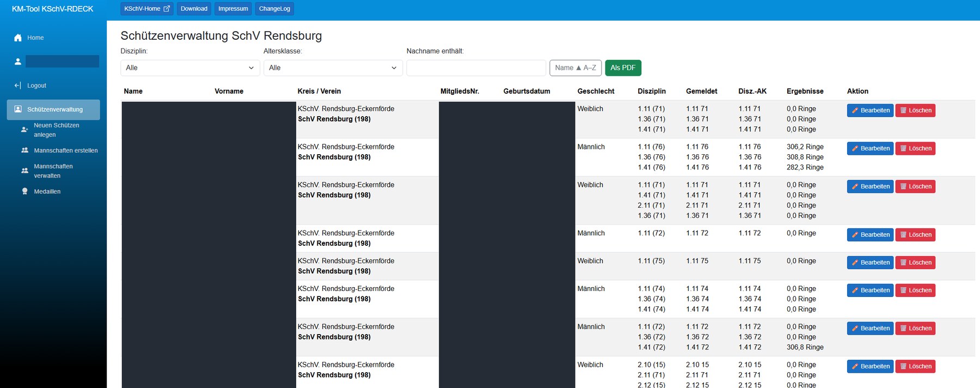Click the group icon beside Mannschaften verwalten
This screenshot has width=980, height=388.
point(24,171)
